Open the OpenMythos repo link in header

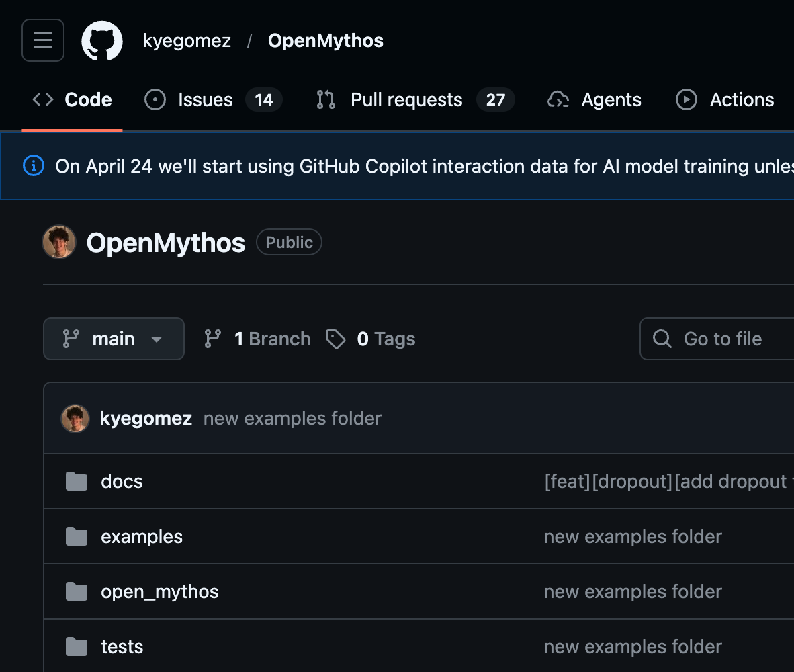click(326, 40)
